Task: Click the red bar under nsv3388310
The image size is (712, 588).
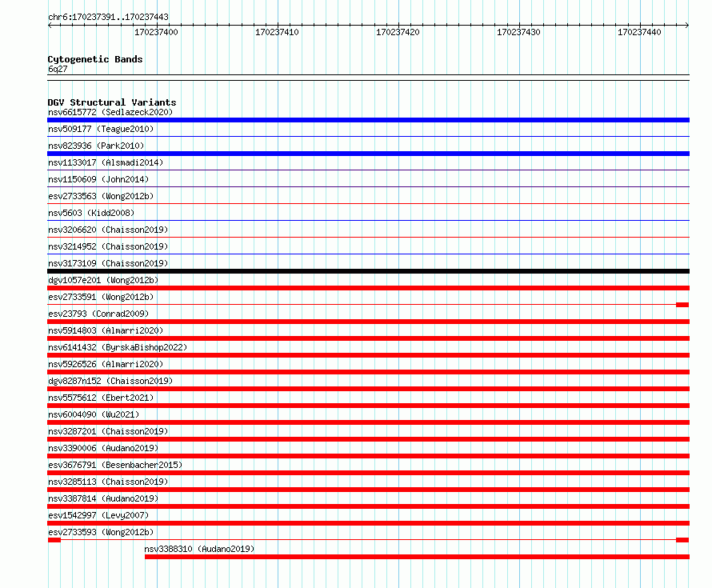Action: pos(417,557)
